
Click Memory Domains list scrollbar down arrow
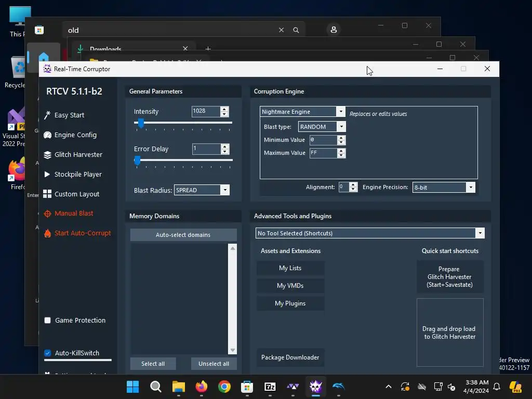(233, 350)
